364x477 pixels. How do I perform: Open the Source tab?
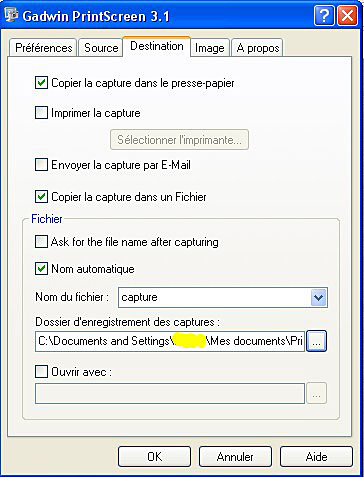tap(101, 48)
